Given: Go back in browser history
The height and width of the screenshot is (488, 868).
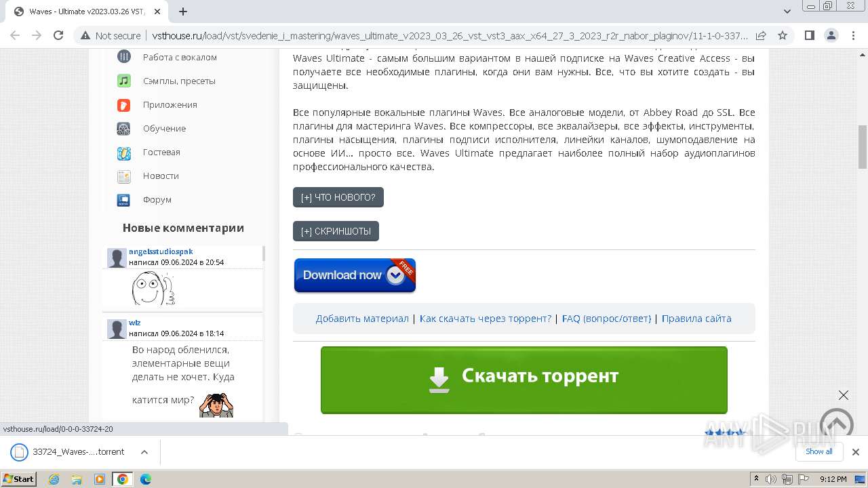Looking at the screenshot, I should (x=15, y=35).
